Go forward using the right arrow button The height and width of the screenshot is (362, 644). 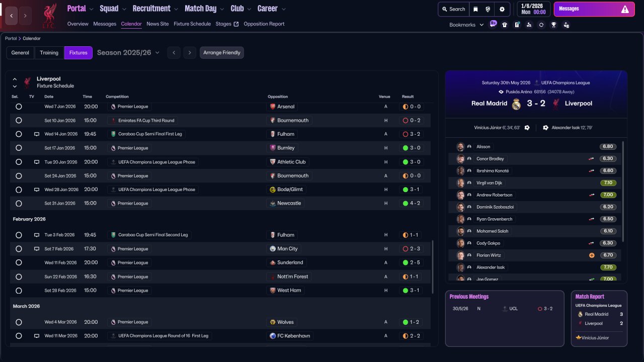25,16
